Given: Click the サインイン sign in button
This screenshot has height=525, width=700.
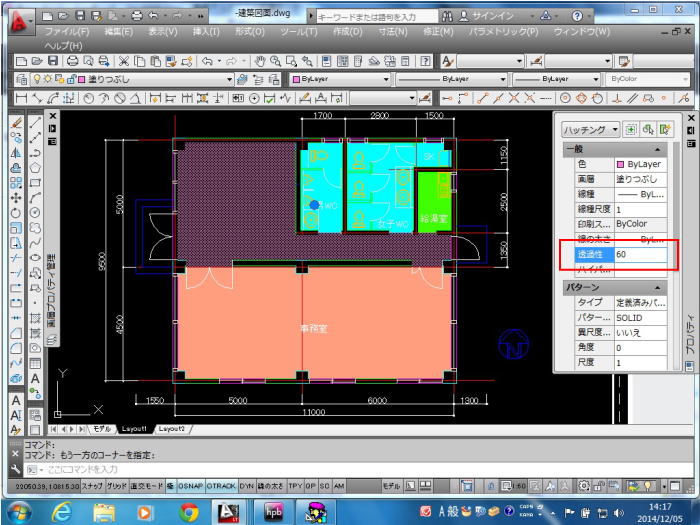Looking at the screenshot, I should pyautogui.click(x=487, y=16).
